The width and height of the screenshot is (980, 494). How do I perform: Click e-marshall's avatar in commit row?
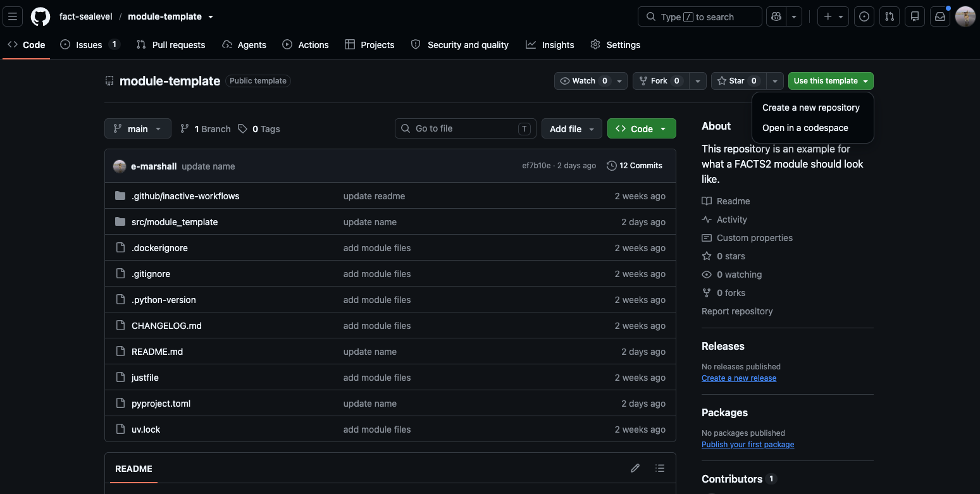[x=120, y=166]
